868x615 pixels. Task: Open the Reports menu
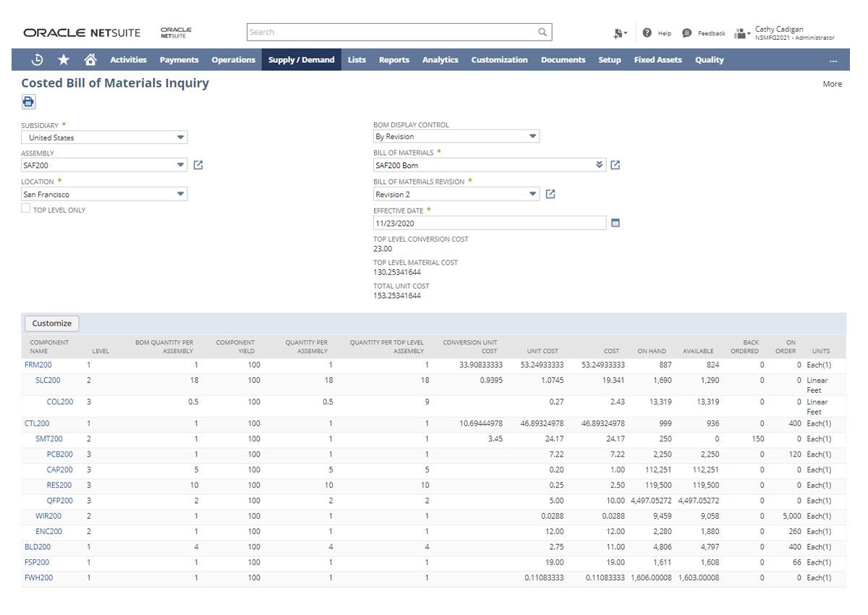coord(394,60)
